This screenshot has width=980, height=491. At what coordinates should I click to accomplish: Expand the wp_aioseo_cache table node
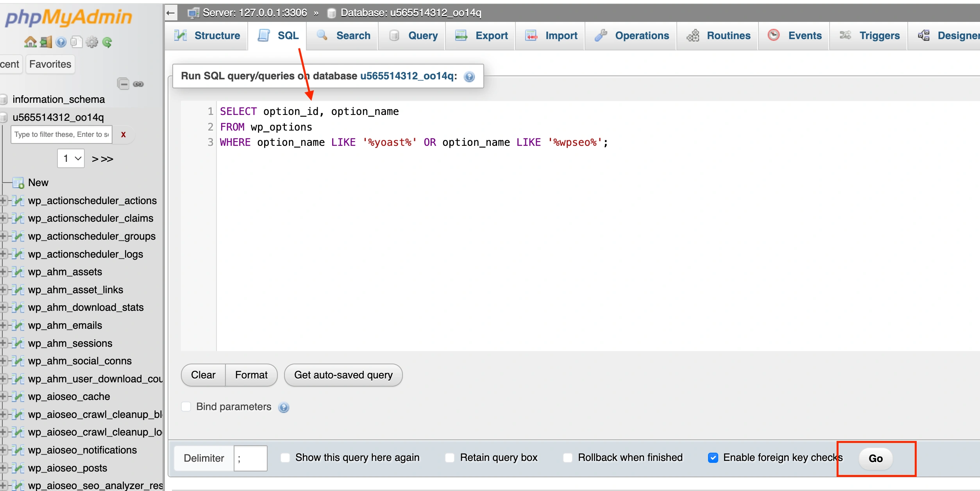coord(4,396)
